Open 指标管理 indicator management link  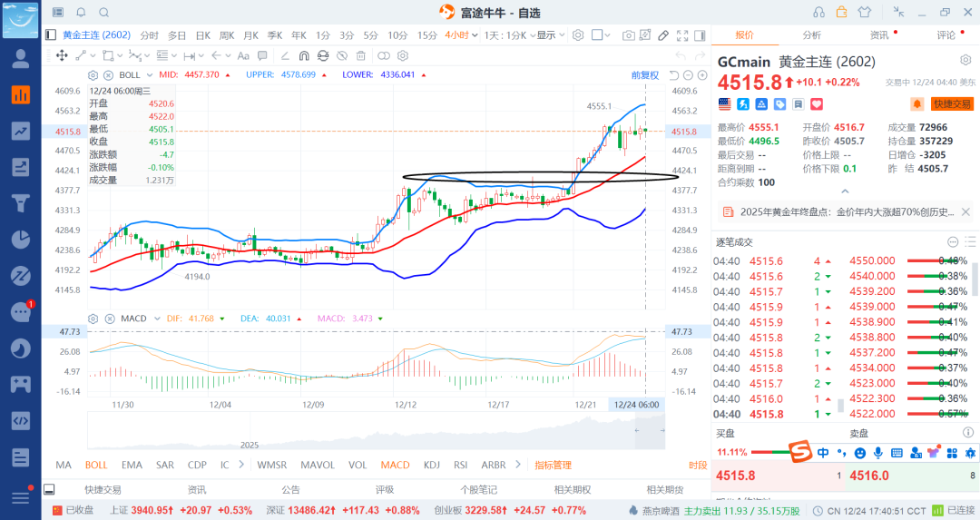(x=553, y=466)
